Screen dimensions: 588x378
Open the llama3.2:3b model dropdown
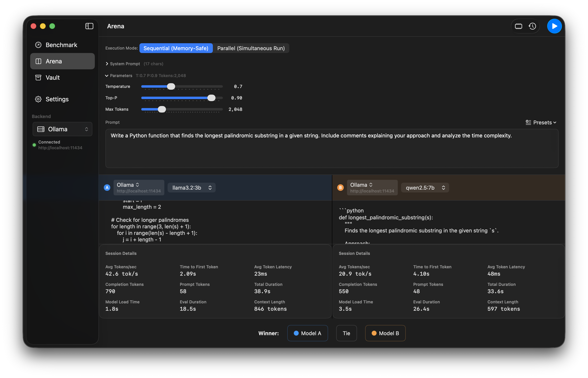191,188
